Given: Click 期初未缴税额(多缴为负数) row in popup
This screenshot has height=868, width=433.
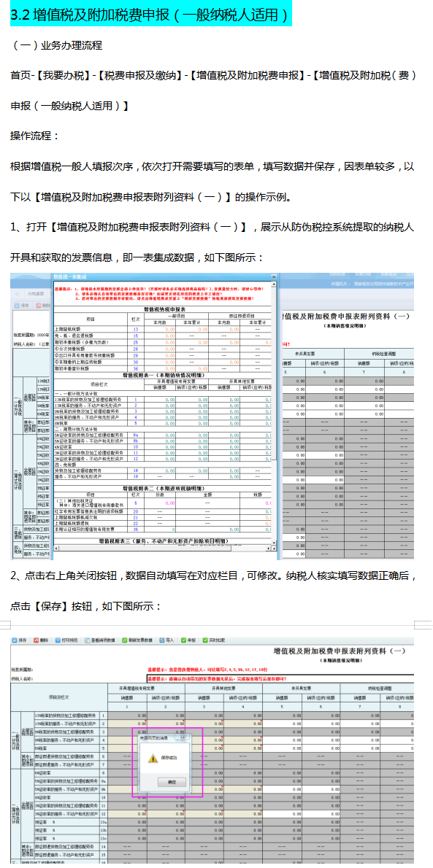Looking at the screenshot, I should [x=161, y=342].
